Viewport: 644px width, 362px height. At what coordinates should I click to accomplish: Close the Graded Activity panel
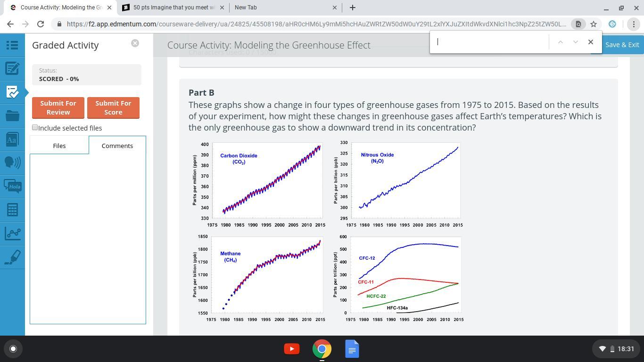[x=135, y=43]
